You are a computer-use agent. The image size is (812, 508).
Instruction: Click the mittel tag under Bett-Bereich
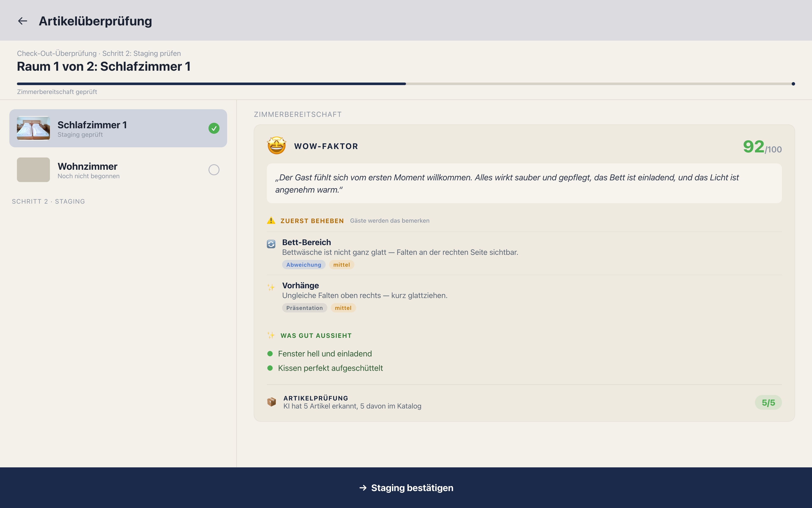[342, 265]
